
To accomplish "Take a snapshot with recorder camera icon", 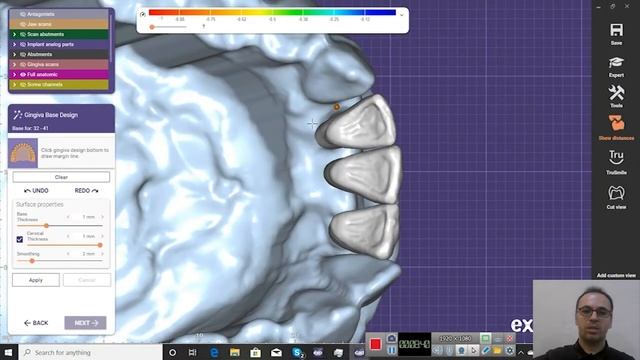I will pyautogui.click(x=391, y=338).
